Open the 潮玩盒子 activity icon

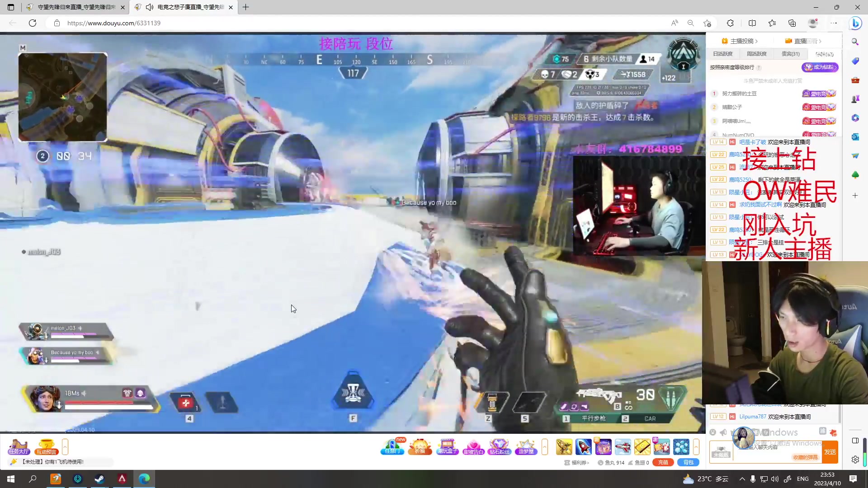pos(447,446)
